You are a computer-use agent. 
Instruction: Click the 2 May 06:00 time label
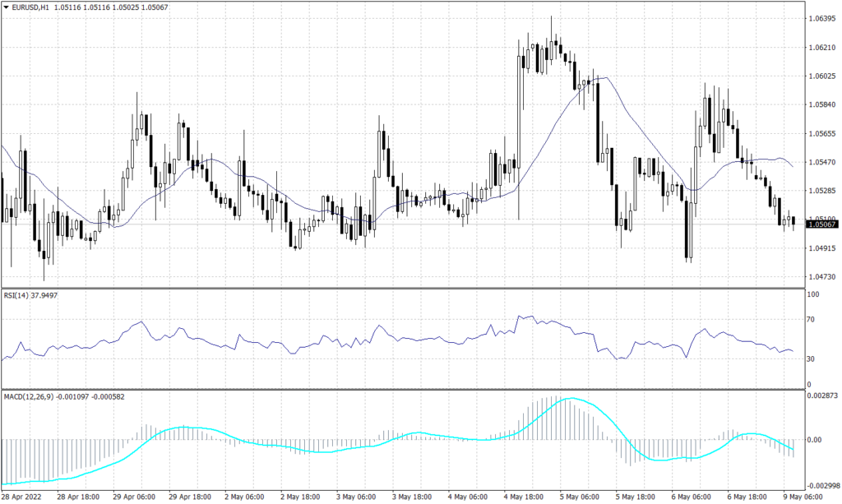(245, 497)
